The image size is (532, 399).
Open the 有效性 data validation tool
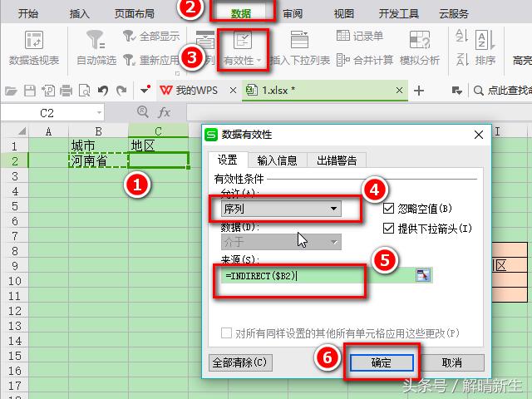click(242, 48)
